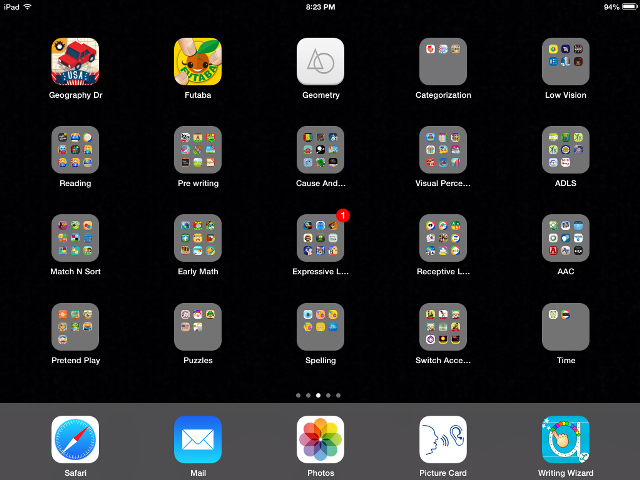The image size is (640, 480).
Task: Open the AAC folder
Action: (x=566, y=238)
